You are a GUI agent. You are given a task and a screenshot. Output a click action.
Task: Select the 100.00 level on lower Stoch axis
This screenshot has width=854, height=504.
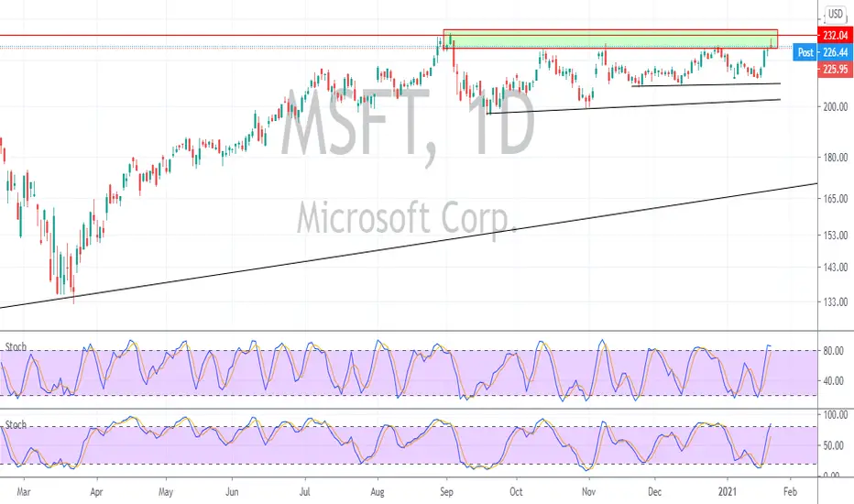[836, 415]
